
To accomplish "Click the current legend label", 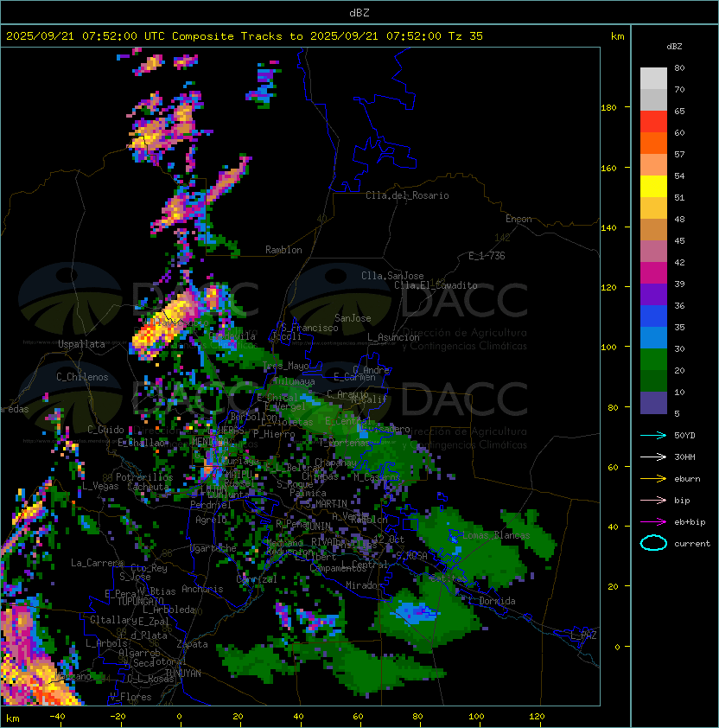I will [692, 544].
